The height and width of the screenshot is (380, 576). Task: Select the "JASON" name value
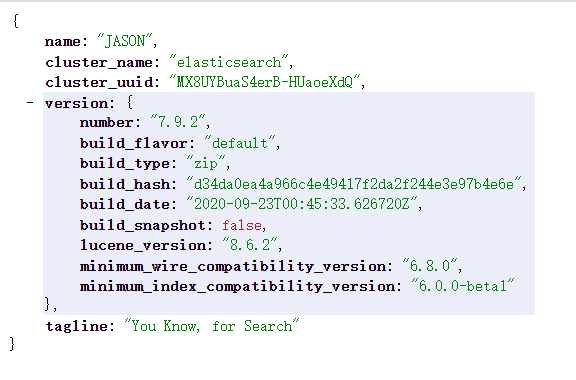coord(125,40)
